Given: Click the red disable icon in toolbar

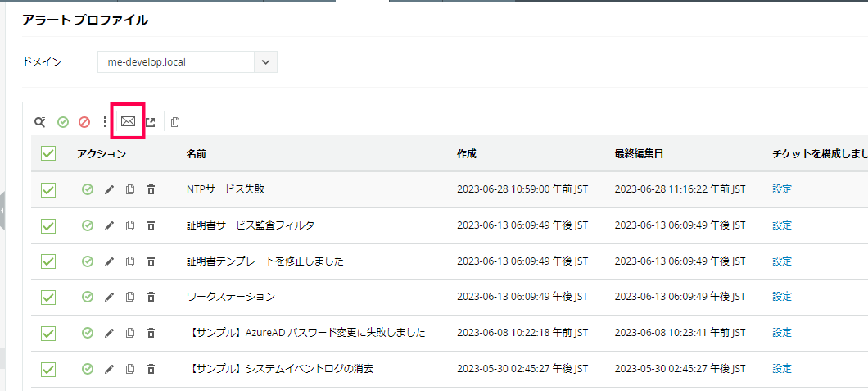Looking at the screenshot, I should click(84, 122).
